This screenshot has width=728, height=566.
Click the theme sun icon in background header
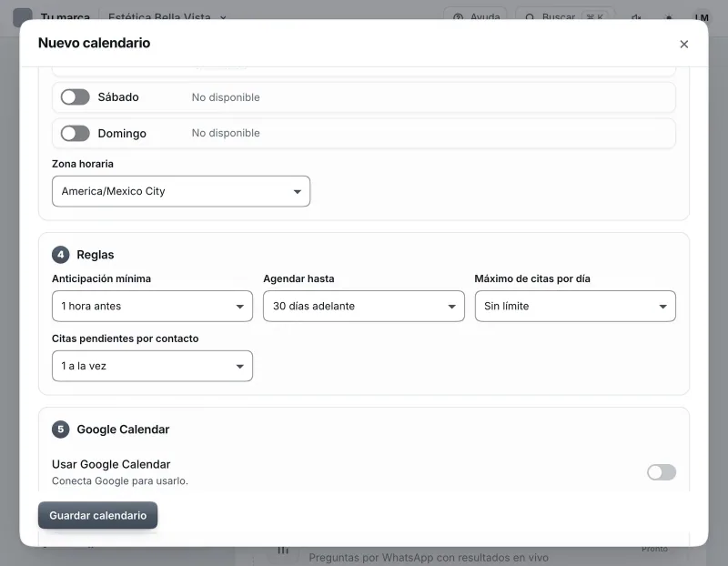click(669, 17)
